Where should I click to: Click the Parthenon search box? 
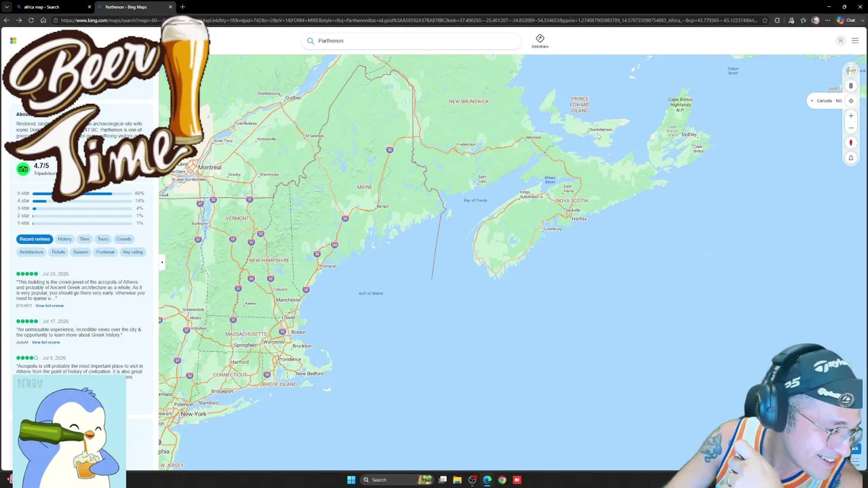coord(412,41)
